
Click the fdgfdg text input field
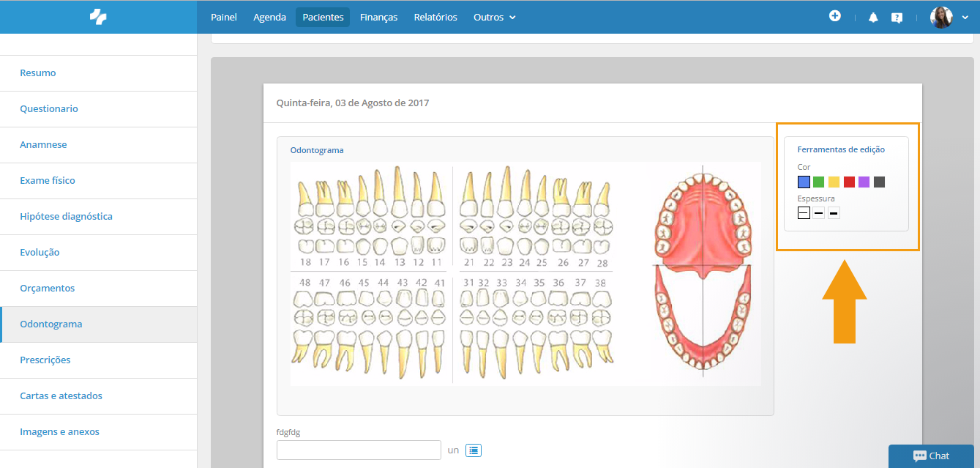point(359,450)
